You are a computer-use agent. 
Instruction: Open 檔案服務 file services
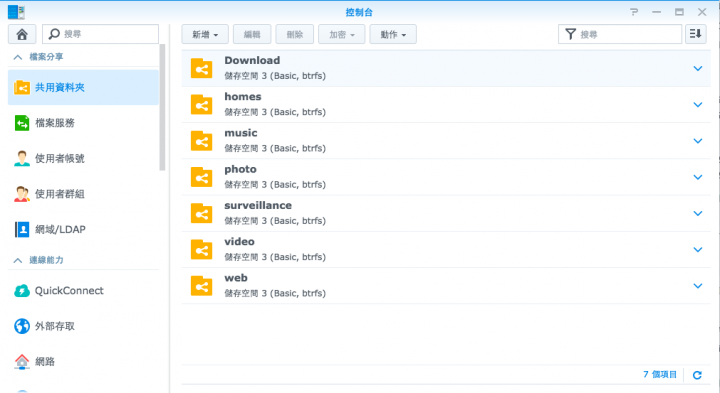[83, 123]
